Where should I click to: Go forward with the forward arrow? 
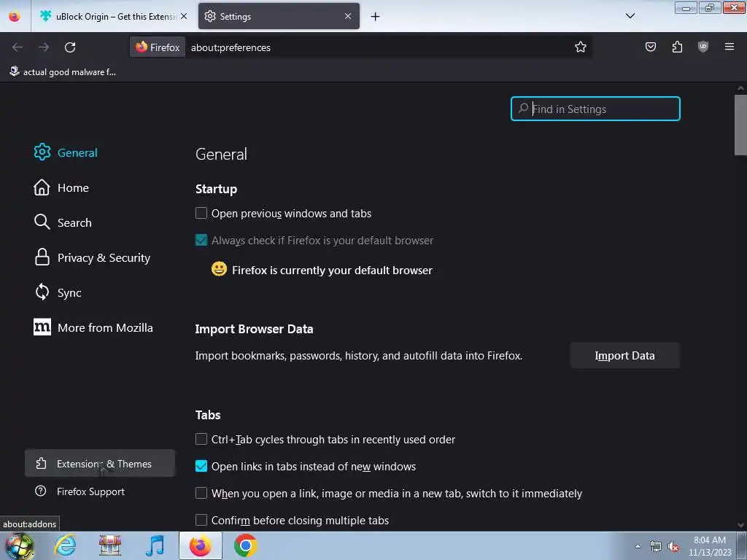(x=44, y=47)
